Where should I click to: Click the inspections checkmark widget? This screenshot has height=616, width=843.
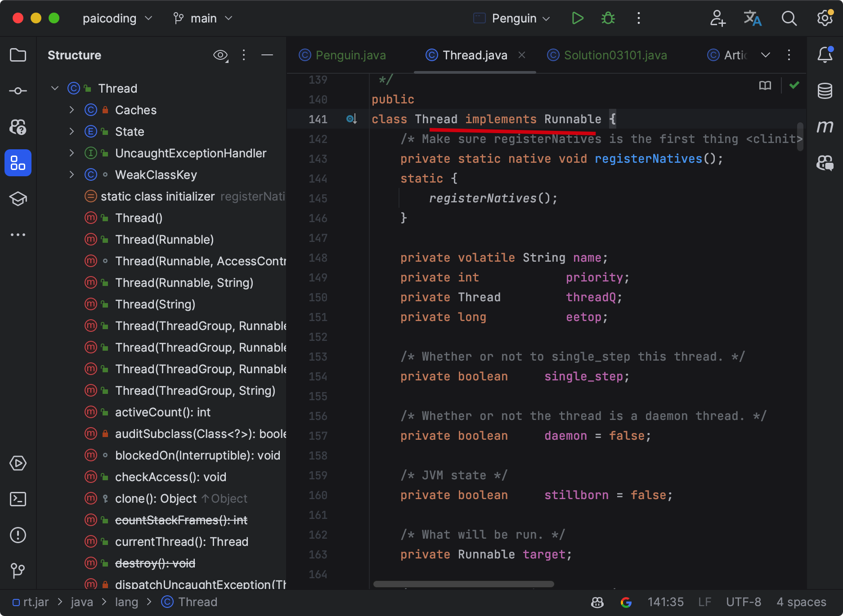[794, 85]
